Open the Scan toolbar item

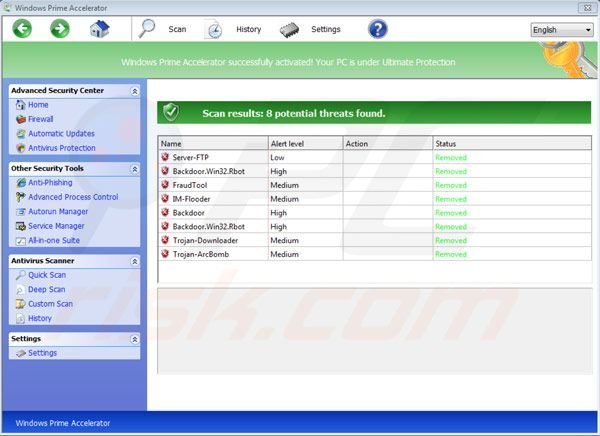click(x=177, y=29)
